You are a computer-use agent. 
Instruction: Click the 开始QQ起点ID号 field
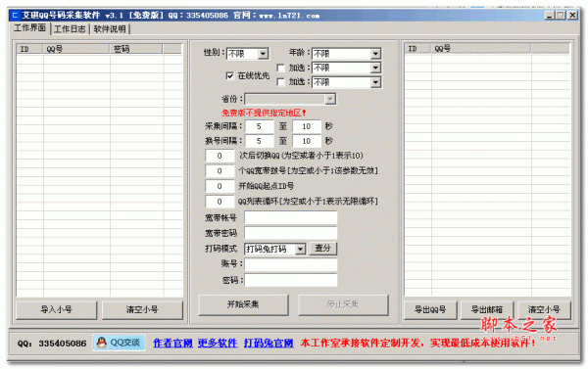[220, 186]
